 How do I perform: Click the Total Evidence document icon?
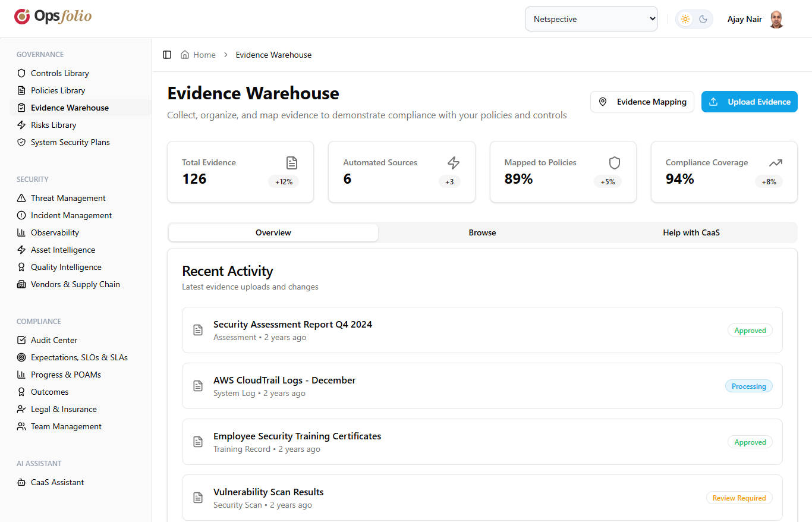[x=291, y=162]
